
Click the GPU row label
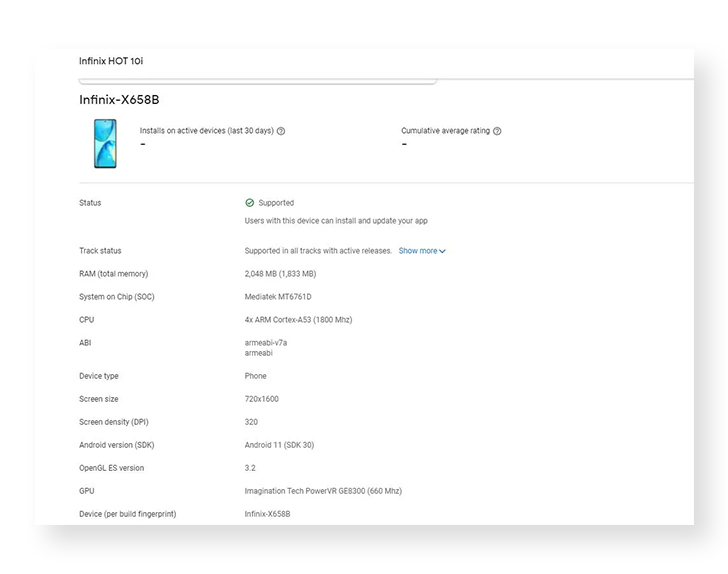(87, 491)
